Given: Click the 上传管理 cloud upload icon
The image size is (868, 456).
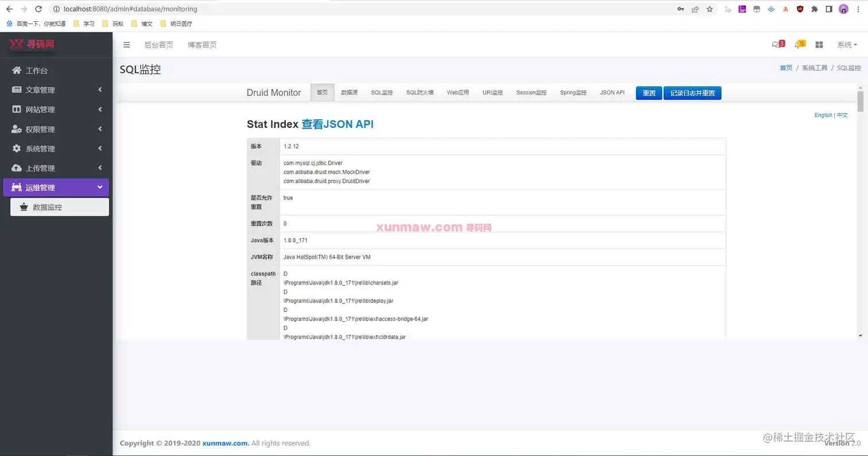Looking at the screenshot, I should [x=17, y=168].
